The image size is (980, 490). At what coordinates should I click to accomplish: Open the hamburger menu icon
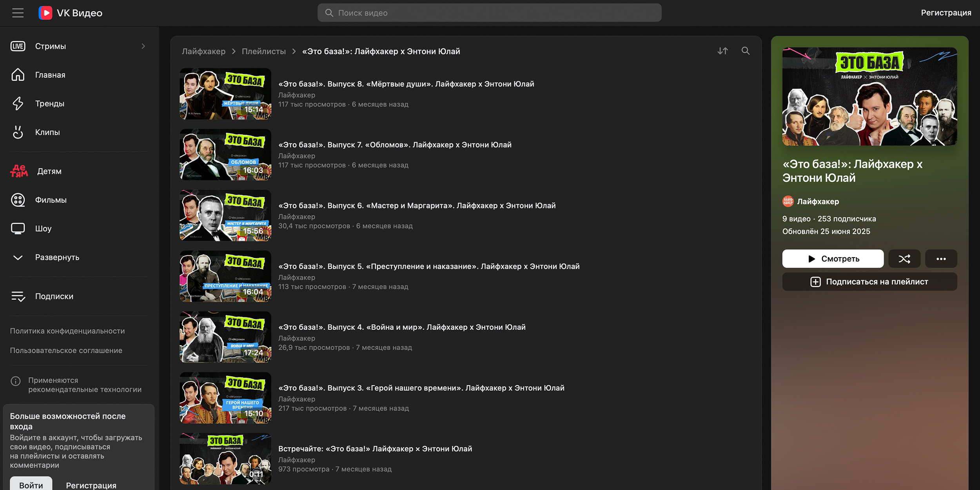pos(18,13)
